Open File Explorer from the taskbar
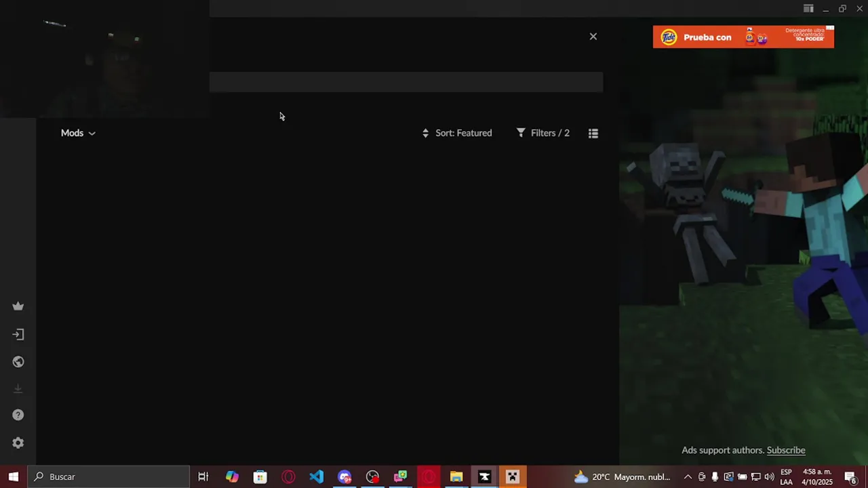The image size is (868, 488). point(456,476)
